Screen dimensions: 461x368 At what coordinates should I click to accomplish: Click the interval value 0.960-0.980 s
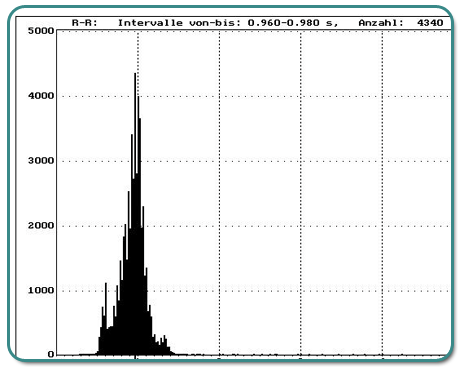[293, 23]
